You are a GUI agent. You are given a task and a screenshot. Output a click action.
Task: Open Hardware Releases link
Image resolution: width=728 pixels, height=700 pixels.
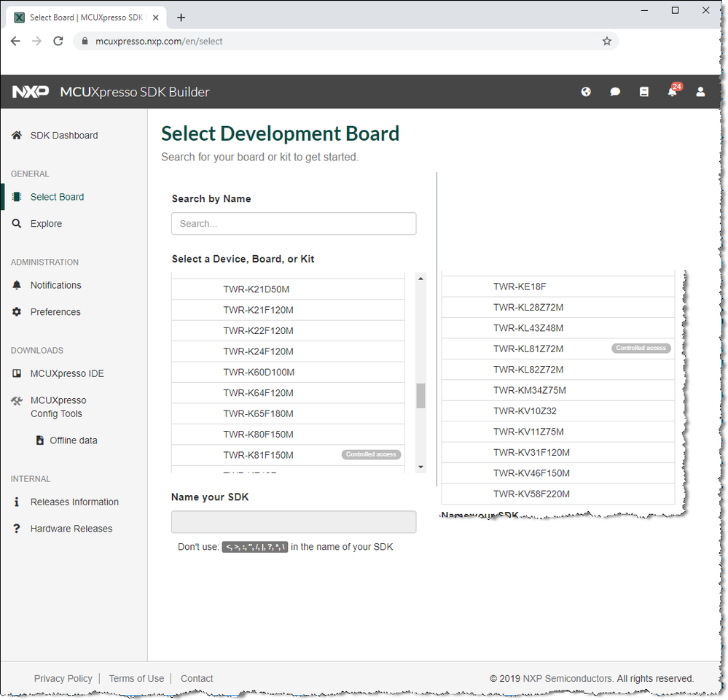coord(71,529)
